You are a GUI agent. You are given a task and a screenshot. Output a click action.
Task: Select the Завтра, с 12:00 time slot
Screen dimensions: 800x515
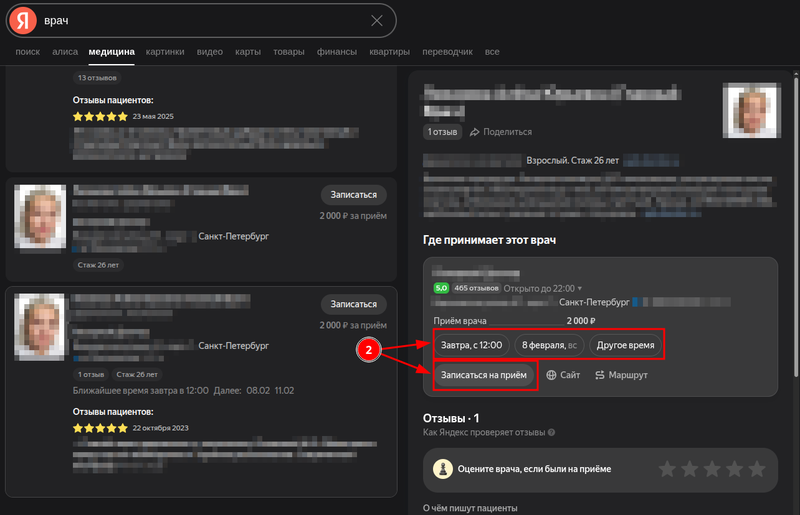point(471,345)
